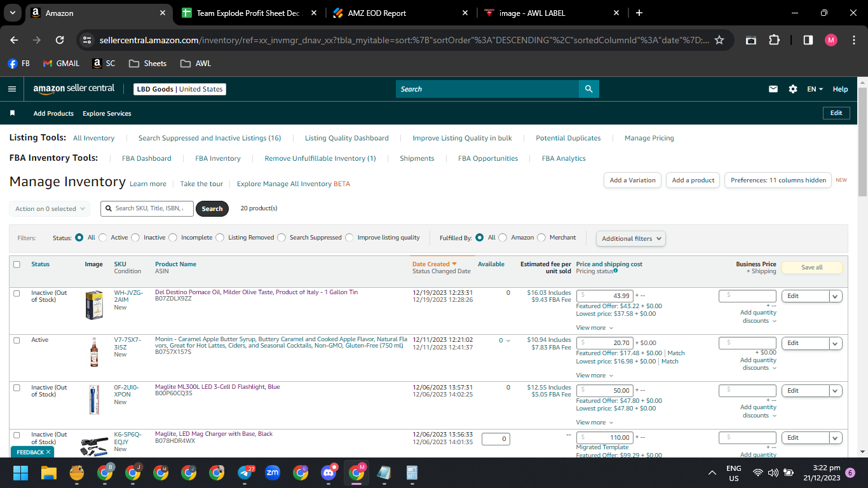Open the Del Destino Pomace Oil product link
868x488 pixels.
[256, 292]
